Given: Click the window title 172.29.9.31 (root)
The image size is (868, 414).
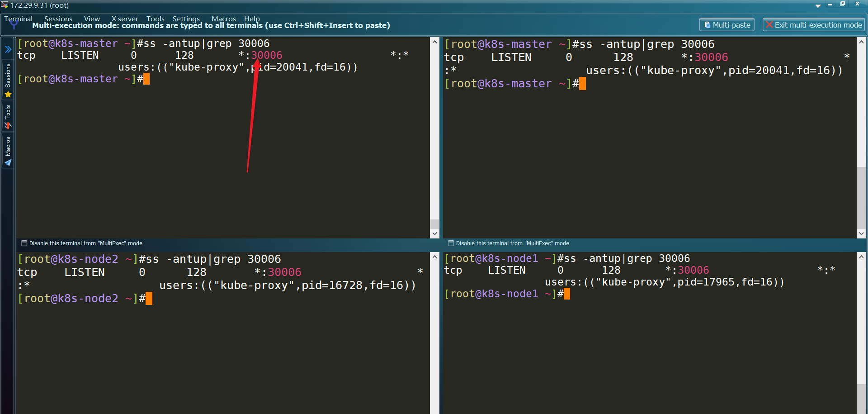Looking at the screenshot, I should [39, 5].
